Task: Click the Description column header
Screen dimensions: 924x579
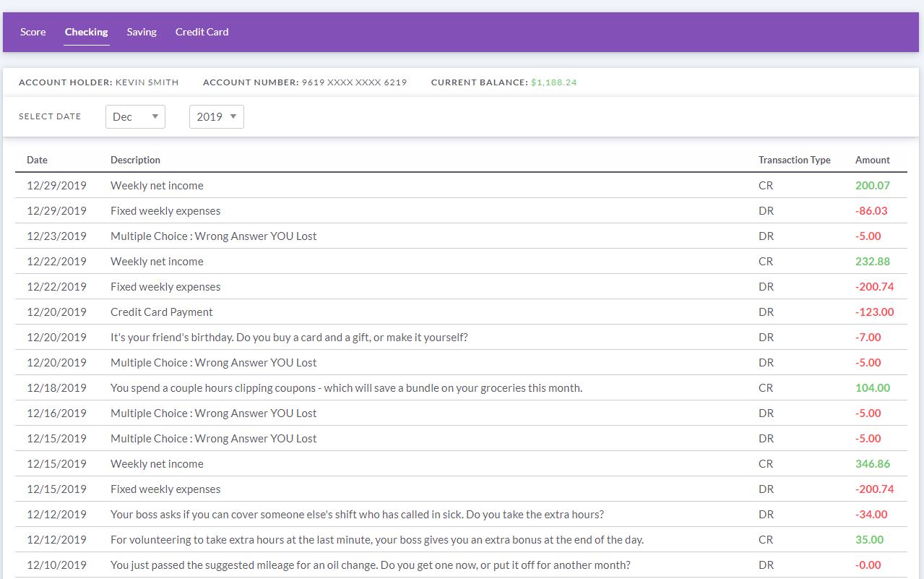Action: pos(135,160)
